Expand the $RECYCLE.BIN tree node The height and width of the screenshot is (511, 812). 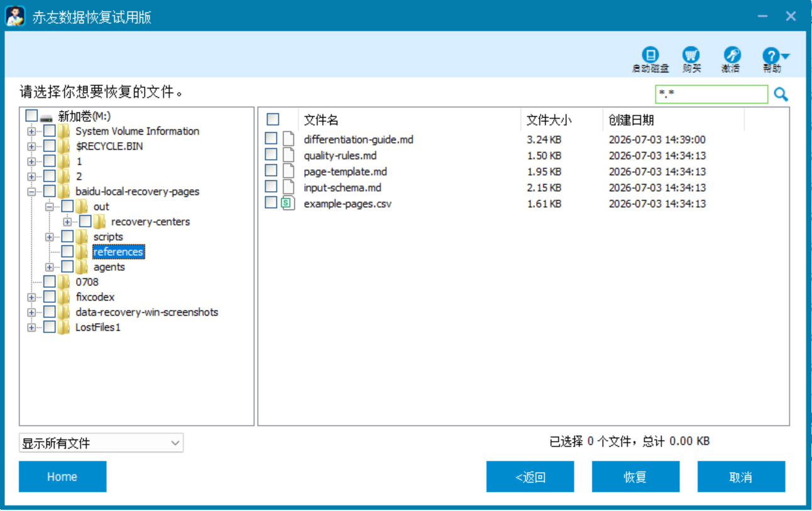[31, 146]
